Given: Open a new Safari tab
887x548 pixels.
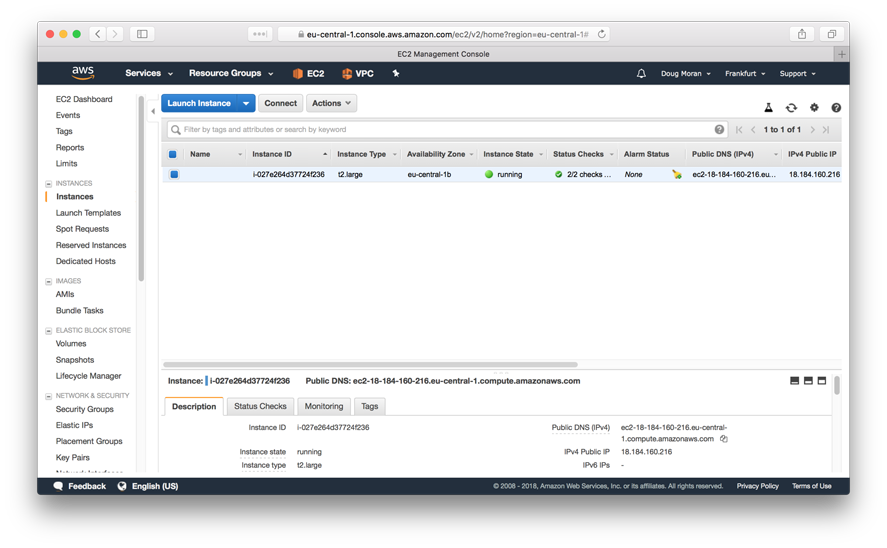Looking at the screenshot, I should (841, 54).
